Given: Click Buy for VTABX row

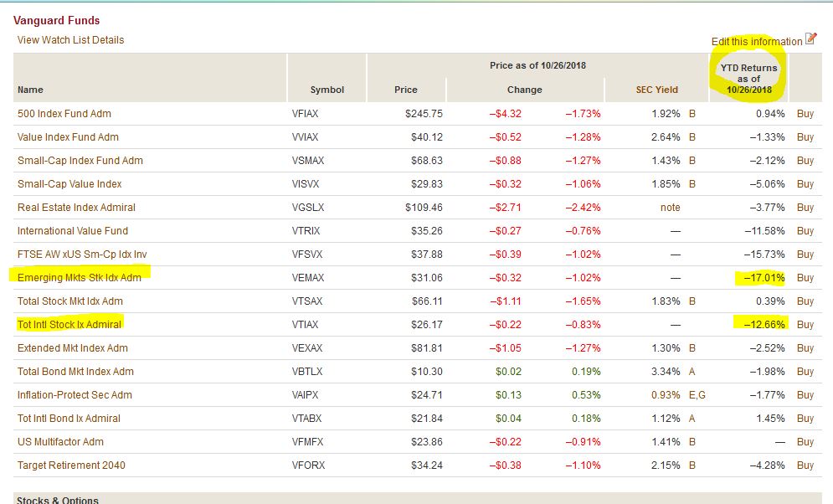Looking at the screenshot, I should 805,418.
